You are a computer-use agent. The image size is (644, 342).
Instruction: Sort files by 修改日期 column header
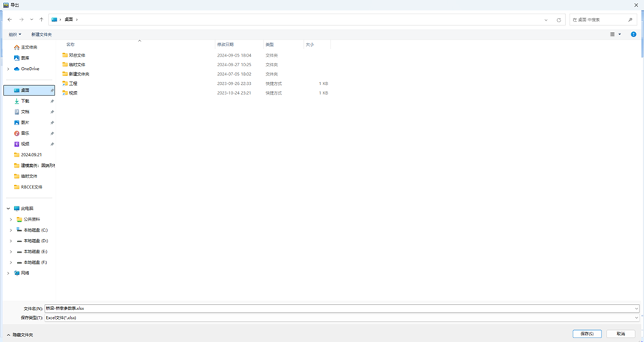[x=225, y=45]
